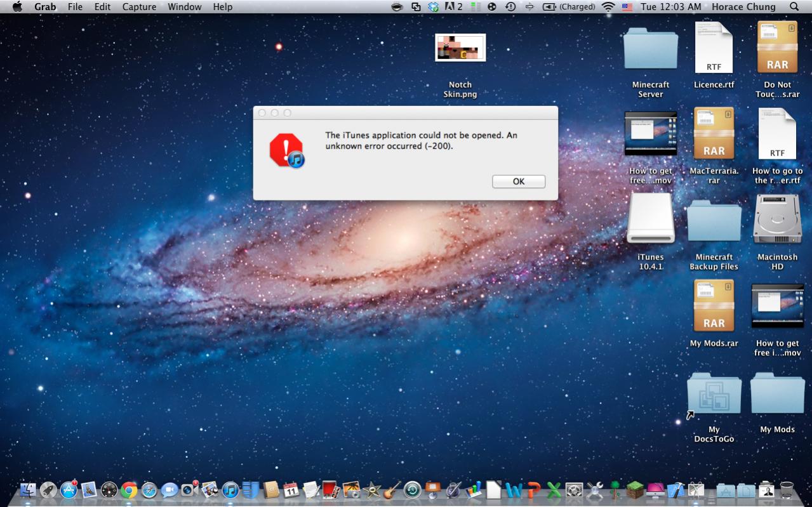Select the Macintosh HD drive

778,232
